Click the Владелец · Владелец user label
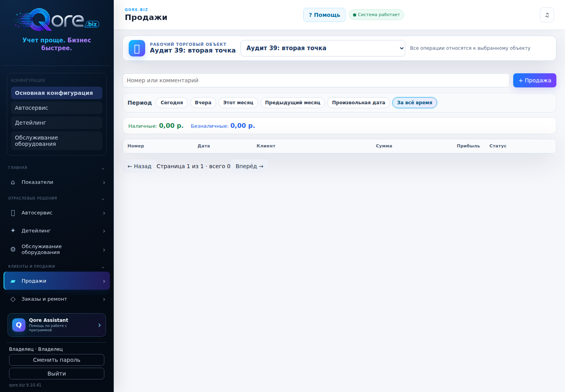The image size is (565, 392). point(36,349)
